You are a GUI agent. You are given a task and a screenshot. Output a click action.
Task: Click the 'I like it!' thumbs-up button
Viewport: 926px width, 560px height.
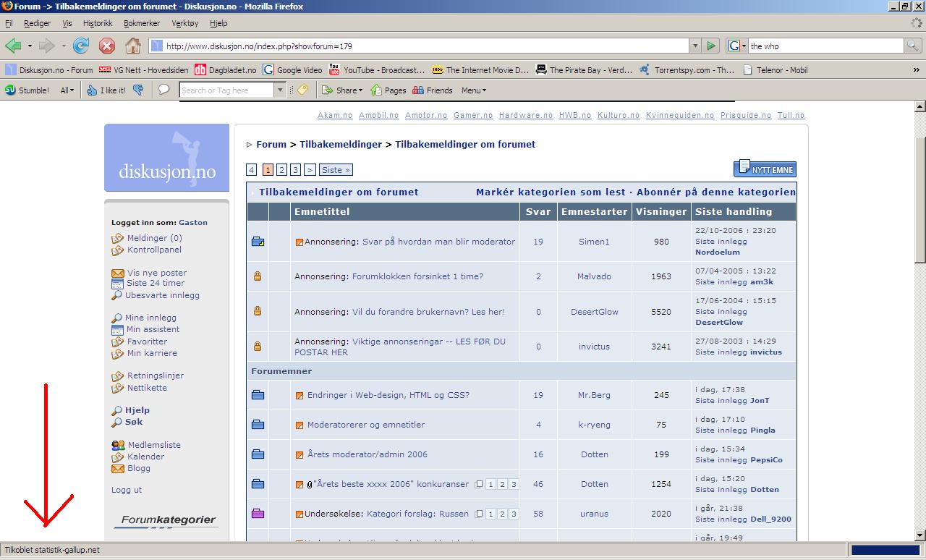(x=106, y=90)
